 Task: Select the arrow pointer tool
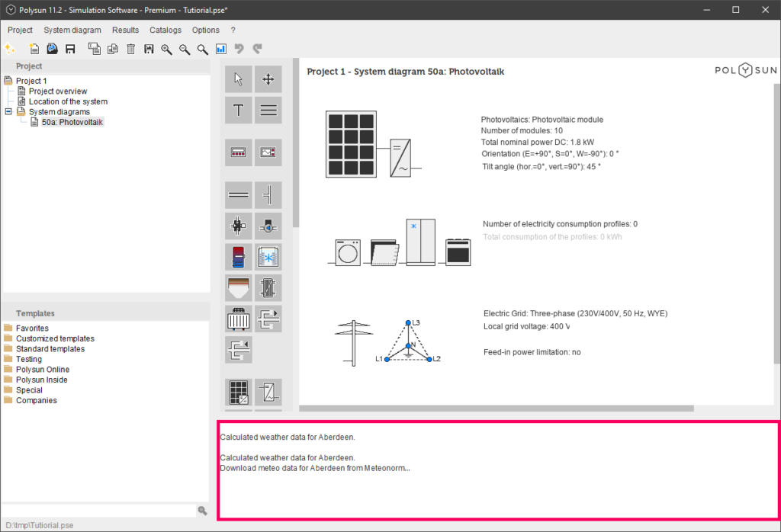click(239, 79)
